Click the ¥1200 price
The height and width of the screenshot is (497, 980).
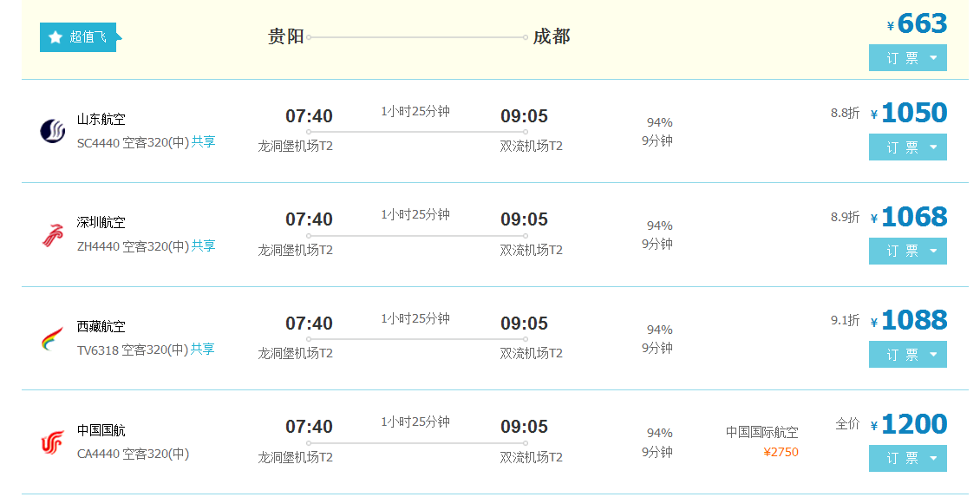[x=909, y=424]
